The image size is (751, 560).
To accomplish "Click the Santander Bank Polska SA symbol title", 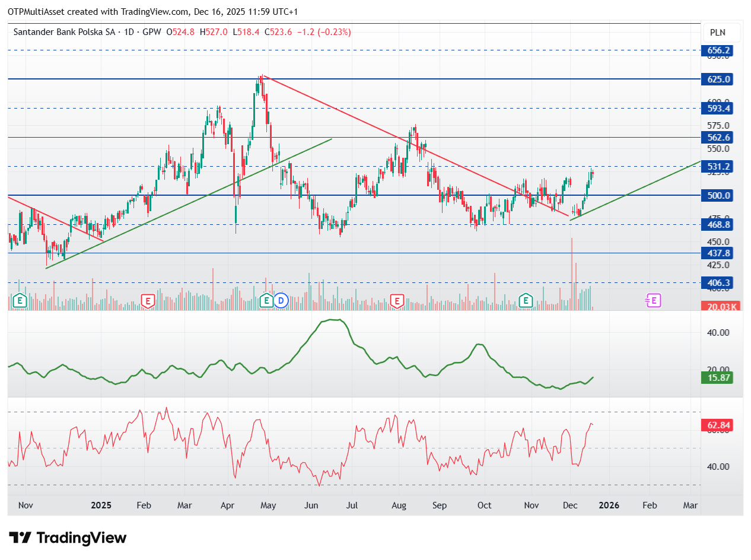I will (x=63, y=33).
